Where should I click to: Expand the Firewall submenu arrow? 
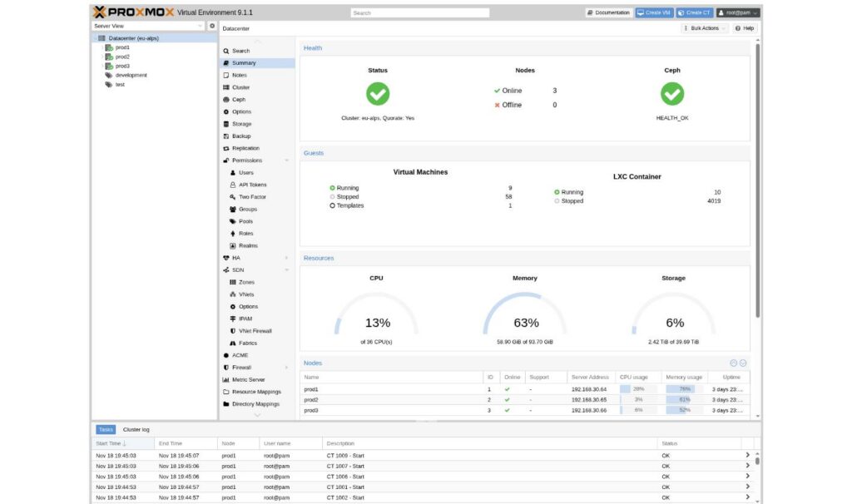point(287,368)
